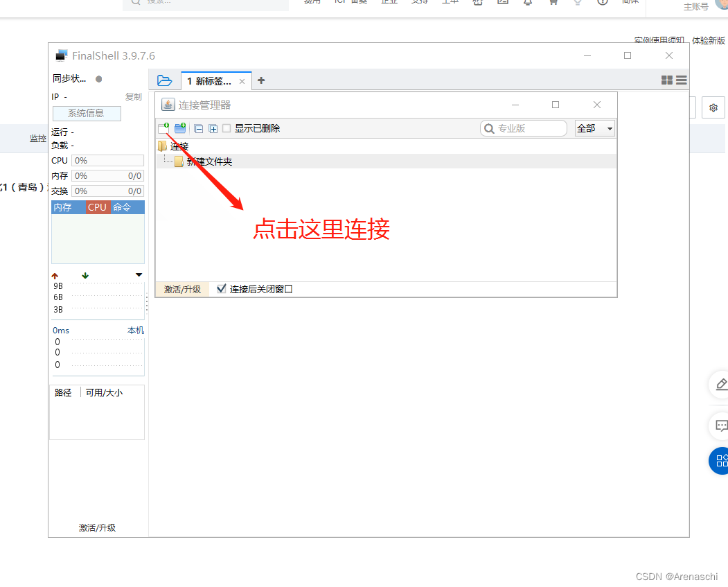This screenshot has width=728, height=587.
Task: Click the 激活/升级 button
Action: 182,289
